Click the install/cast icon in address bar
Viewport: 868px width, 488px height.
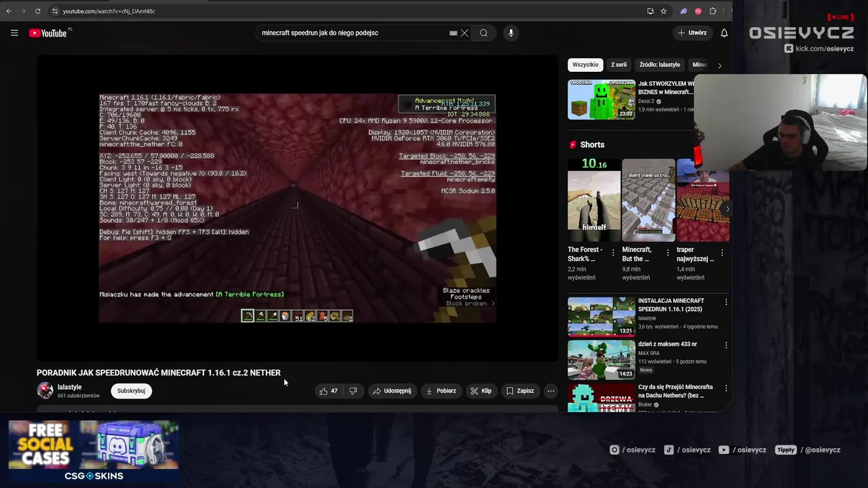point(650,11)
